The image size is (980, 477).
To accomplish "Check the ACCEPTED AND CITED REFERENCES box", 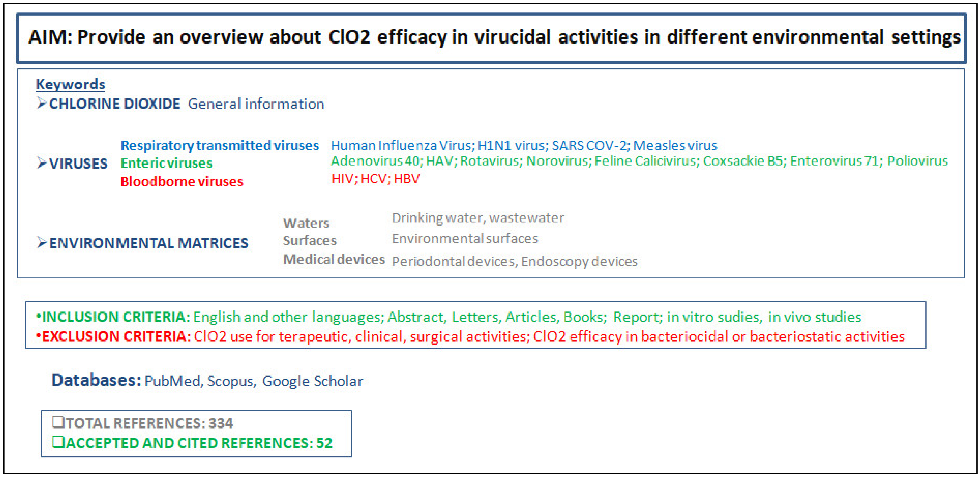I will pyautogui.click(x=58, y=442).
